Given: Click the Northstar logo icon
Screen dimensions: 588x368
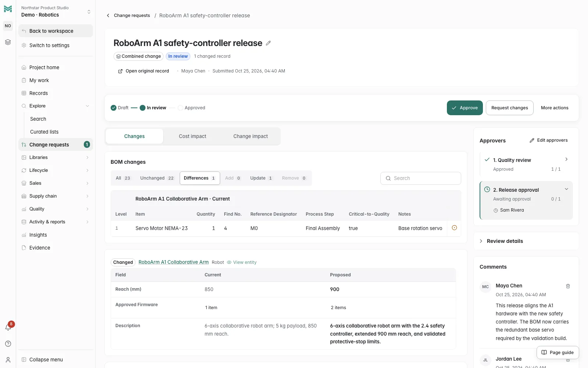Looking at the screenshot, I should pos(8,8).
